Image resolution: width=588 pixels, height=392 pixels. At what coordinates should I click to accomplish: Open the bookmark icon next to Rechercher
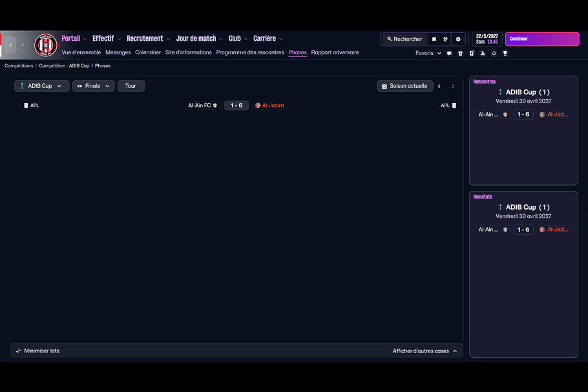(434, 39)
